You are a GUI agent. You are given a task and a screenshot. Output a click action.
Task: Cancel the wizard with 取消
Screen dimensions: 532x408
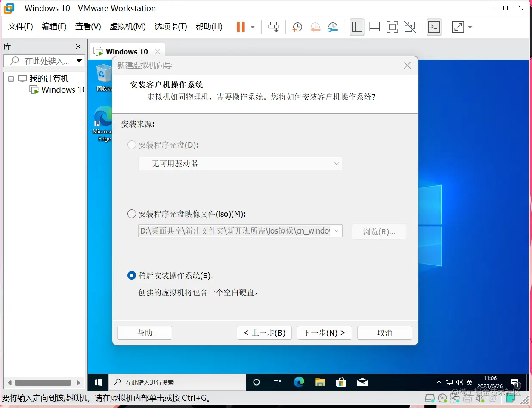point(385,333)
